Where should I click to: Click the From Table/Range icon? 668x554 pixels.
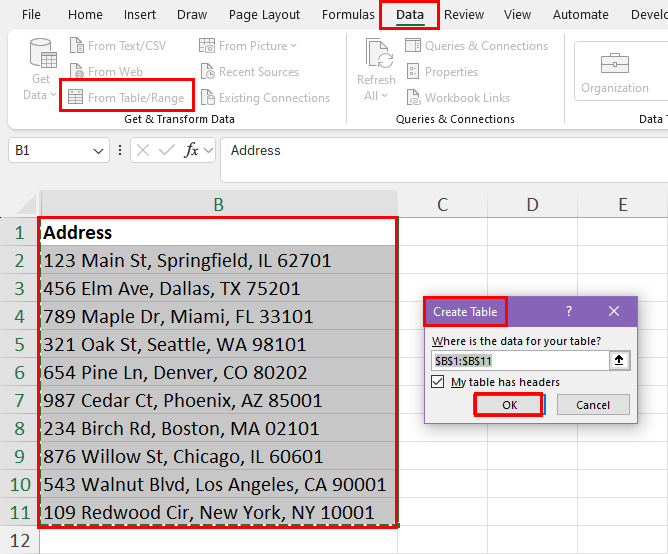click(75, 97)
